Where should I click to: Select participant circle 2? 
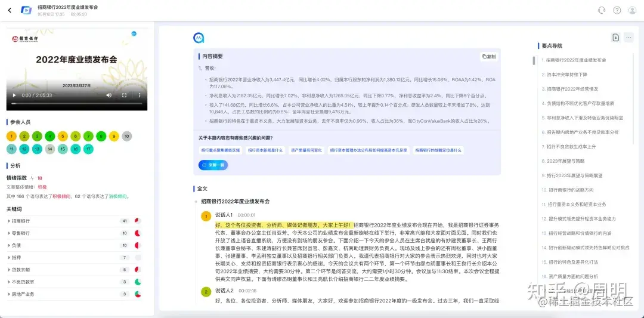[24, 137]
